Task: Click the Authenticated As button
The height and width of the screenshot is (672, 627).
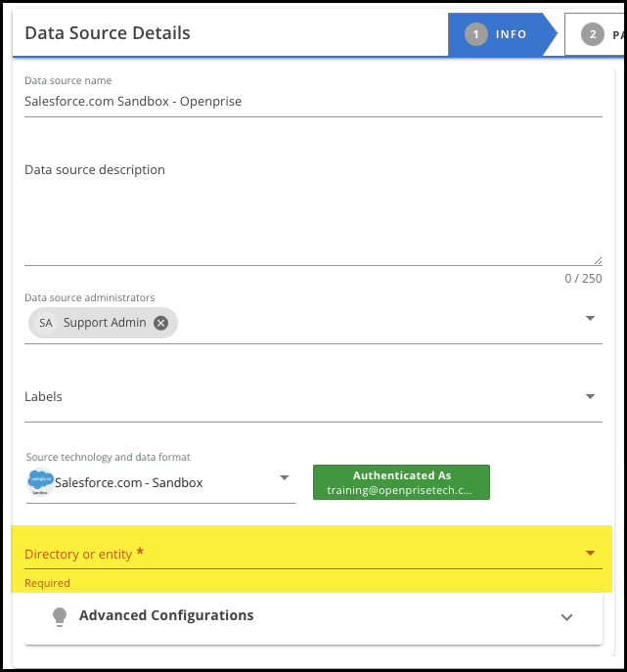Action: (x=402, y=482)
